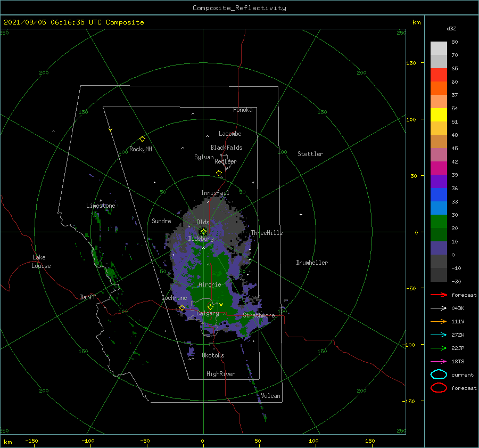Click the Sylvan label

pos(204,157)
